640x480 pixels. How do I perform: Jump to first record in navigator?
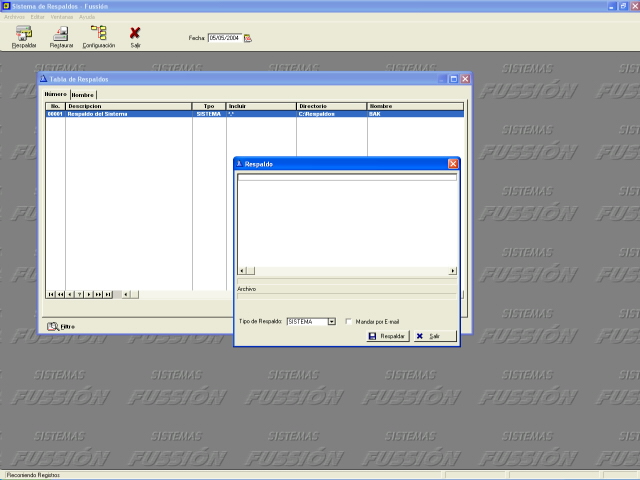51,295
